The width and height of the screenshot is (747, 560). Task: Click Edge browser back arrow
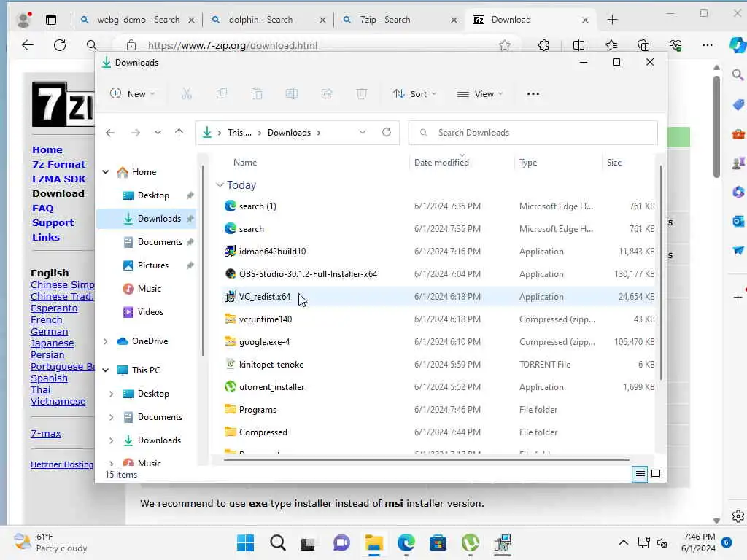[28, 45]
